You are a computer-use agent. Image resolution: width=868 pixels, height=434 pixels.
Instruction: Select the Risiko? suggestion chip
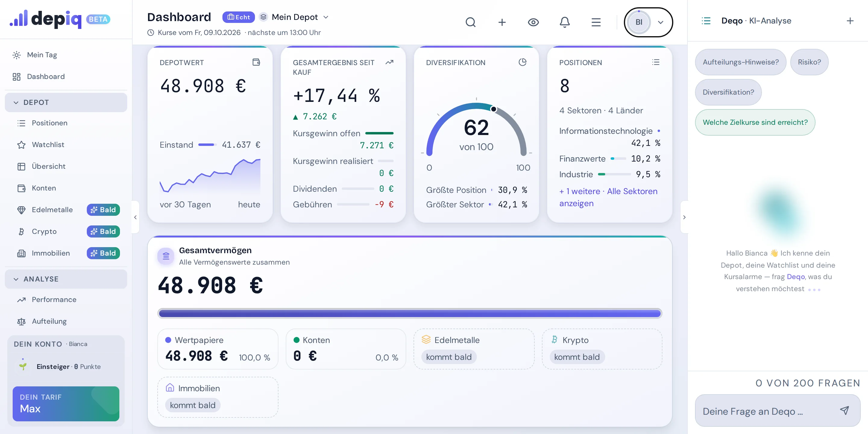coord(809,62)
